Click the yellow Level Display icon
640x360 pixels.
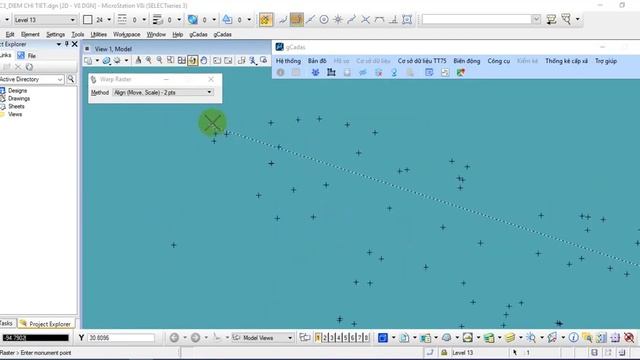click(x=510, y=338)
